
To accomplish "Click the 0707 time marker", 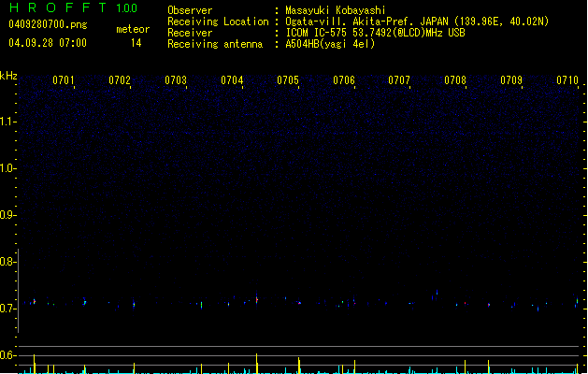I will click(399, 80).
